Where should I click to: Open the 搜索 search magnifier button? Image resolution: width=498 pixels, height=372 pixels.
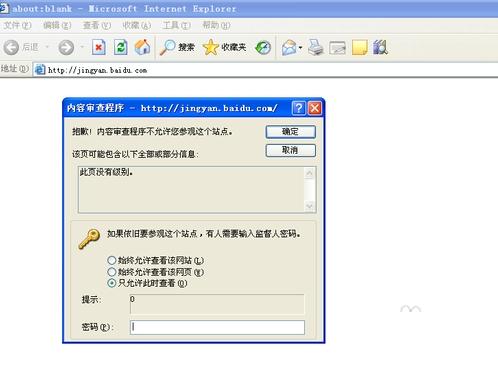pos(177,47)
